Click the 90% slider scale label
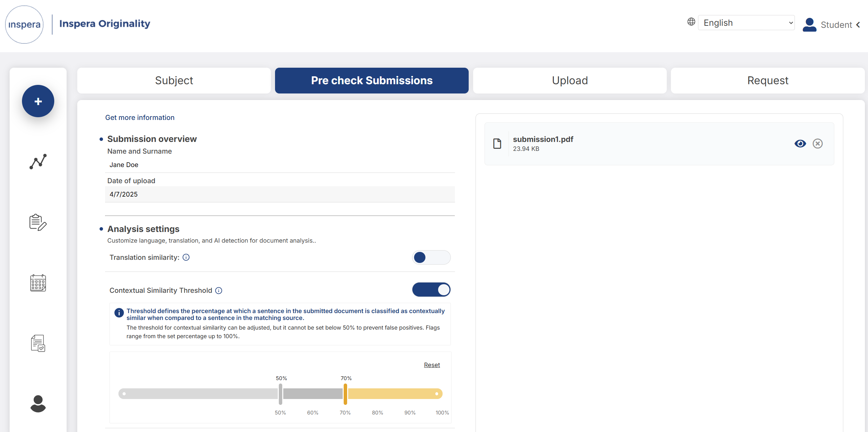 pos(410,413)
